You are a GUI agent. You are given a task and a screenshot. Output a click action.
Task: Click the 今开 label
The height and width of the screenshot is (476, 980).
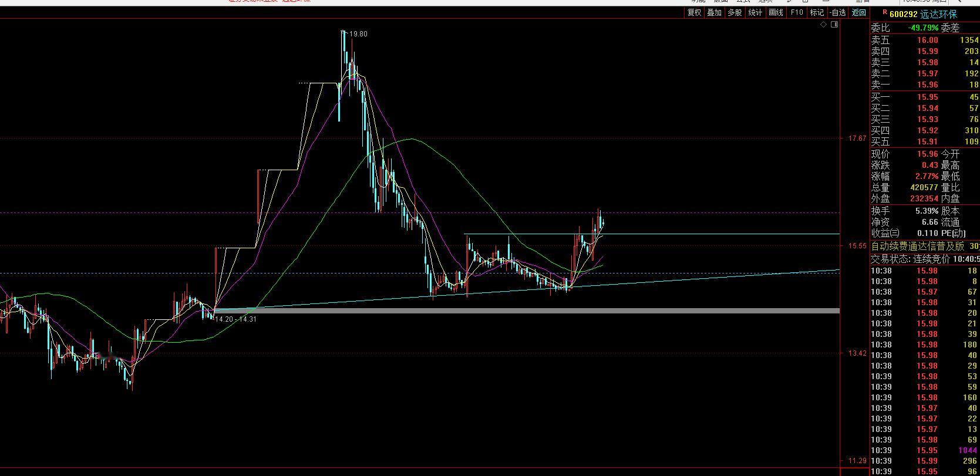click(950, 154)
